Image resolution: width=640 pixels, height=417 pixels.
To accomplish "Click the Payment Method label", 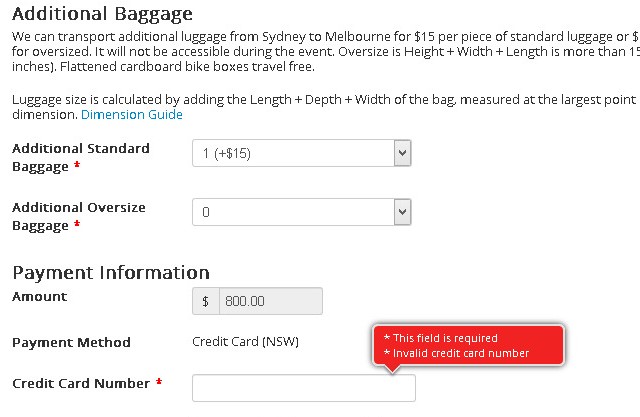I will tap(71, 343).
